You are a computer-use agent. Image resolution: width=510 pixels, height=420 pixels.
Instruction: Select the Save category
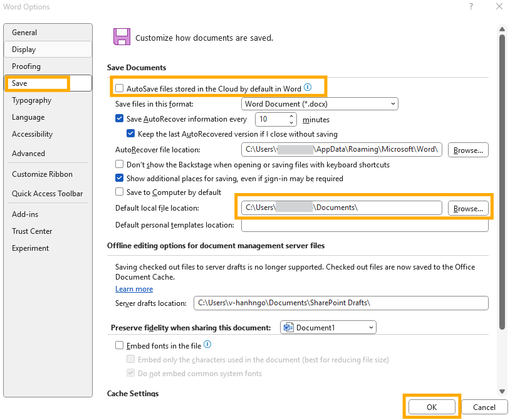(x=48, y=83)
